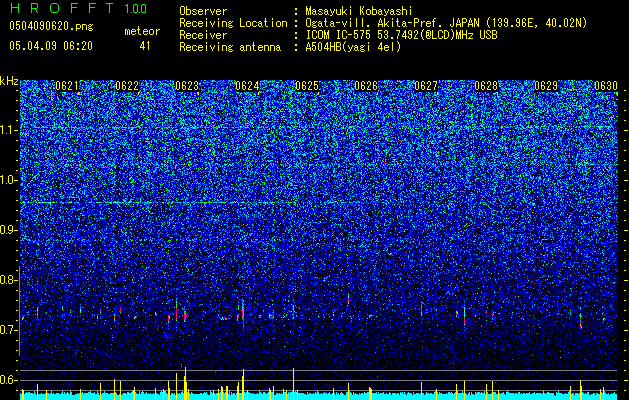
Task: Click the 0621 time marker
Action: (67, 86)
